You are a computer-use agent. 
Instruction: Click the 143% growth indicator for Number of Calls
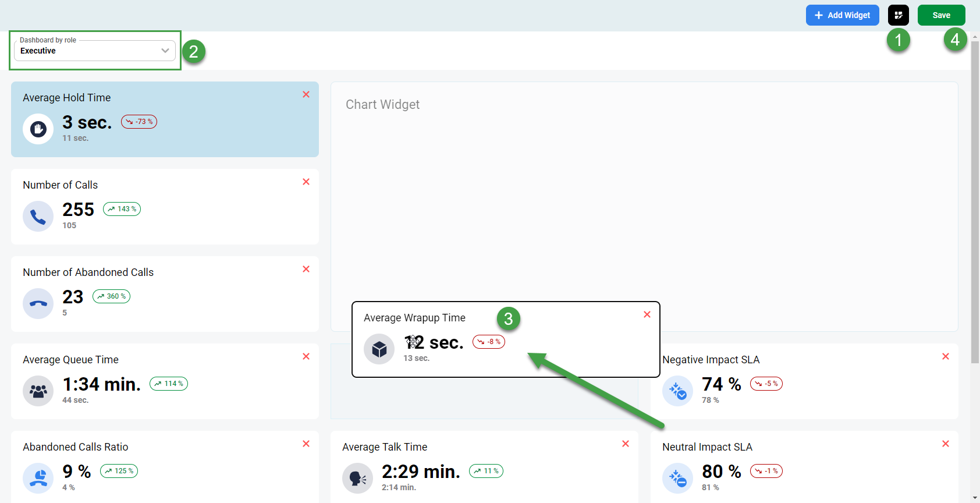tap(121, 208)
